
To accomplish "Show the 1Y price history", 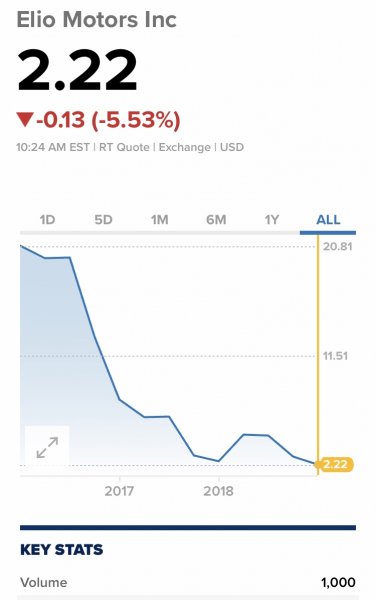I will (272, 220).
